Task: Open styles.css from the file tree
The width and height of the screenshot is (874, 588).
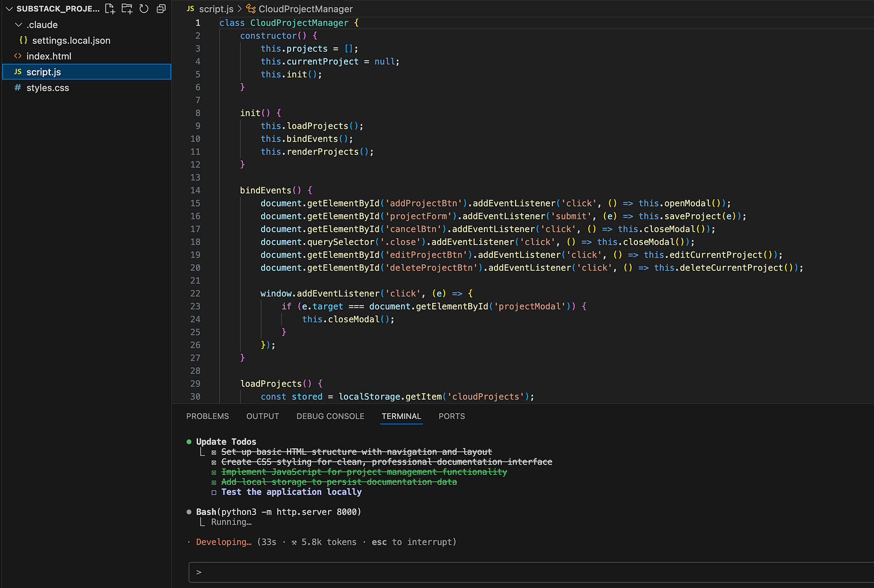Action: tap(47, 88)
